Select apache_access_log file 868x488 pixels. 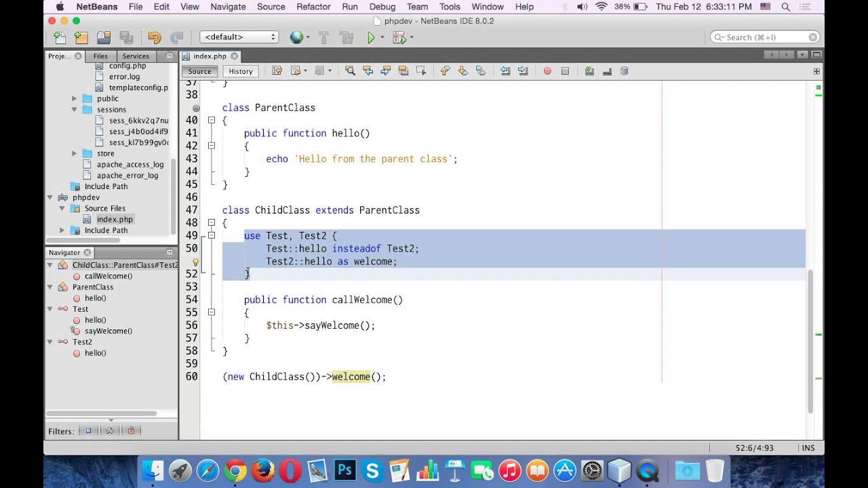click(130, 164)
